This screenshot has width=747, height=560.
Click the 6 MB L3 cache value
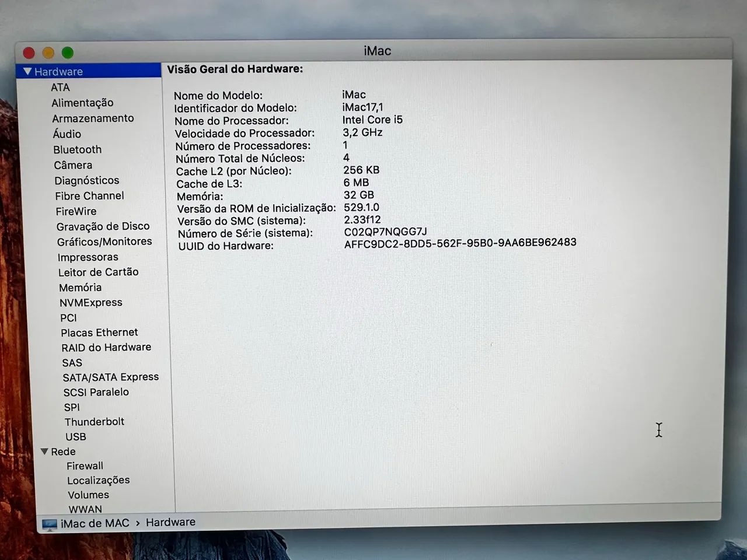pyautogui.click(x=356, y=183)
